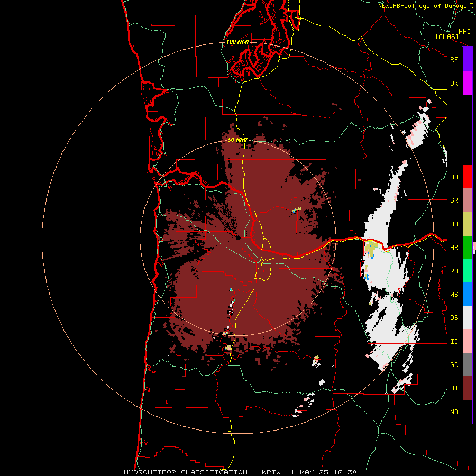Image resolution: width=476 pixels, height=476 pixels.
Task: Click the HA legend label
Action: point(454,177)
